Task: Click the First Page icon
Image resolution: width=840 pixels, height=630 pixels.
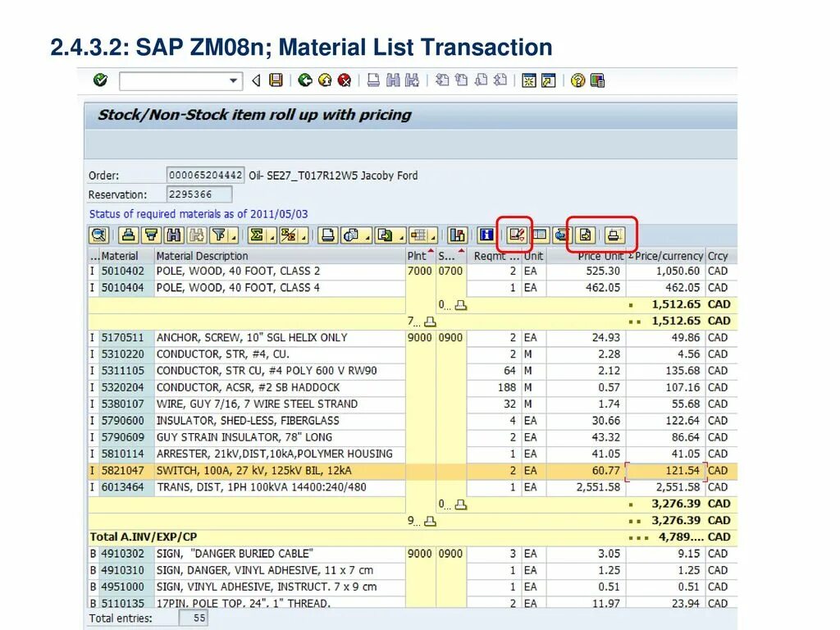Action: tap(442, 80)
